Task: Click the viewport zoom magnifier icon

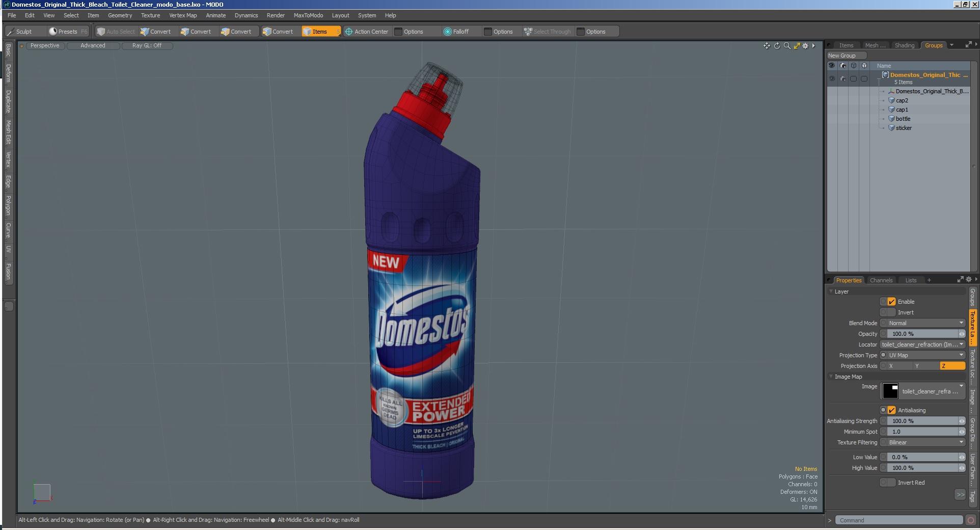Action: [x=787, y=46]
